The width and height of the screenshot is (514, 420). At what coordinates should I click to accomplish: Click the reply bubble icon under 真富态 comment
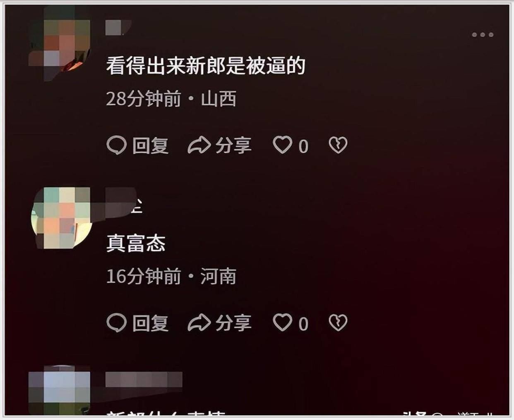(116, 323)
